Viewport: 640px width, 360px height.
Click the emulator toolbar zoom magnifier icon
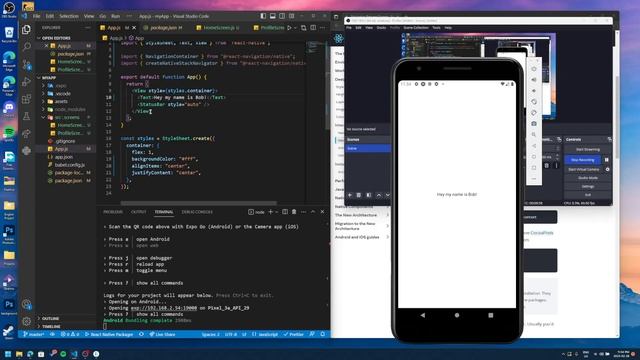534,135
